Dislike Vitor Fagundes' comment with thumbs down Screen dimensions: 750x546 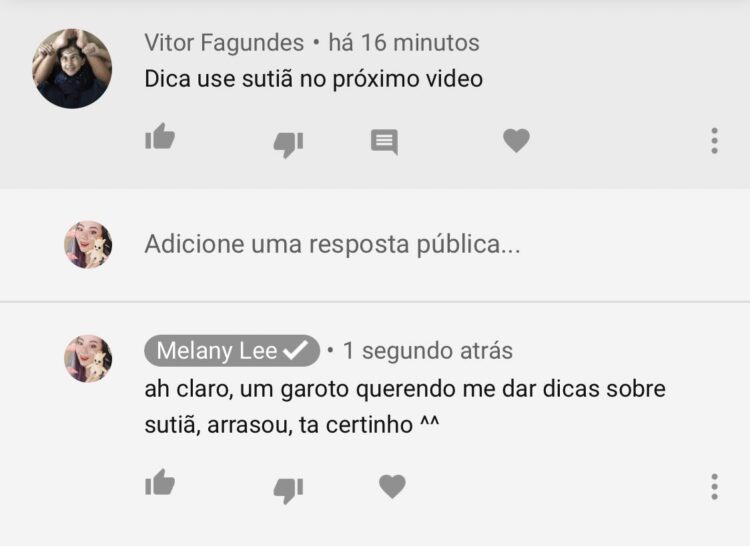point(288,144)
